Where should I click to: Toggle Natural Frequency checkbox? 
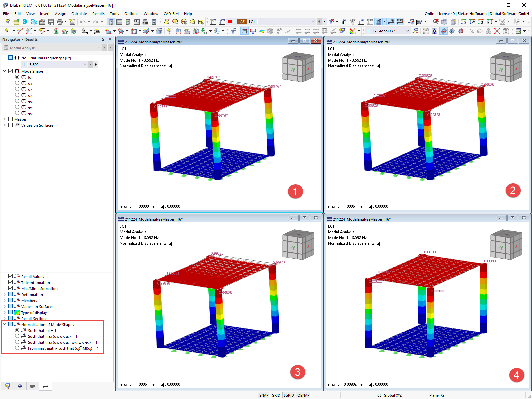10,58
